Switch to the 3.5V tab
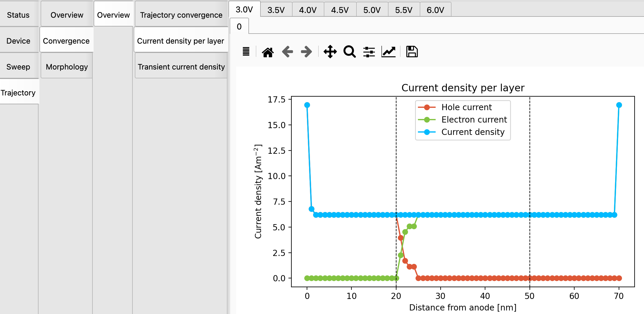This screenshot has width=644, height=314. tap(276, 10)
